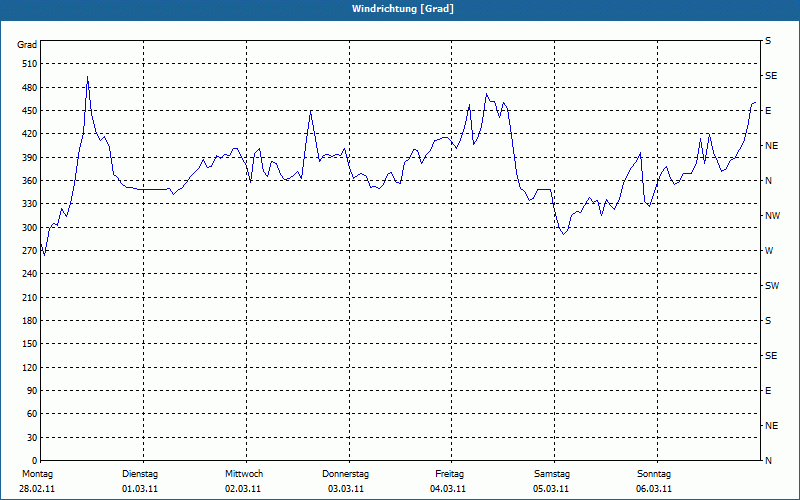Image resolution: width=800 pixels, height=500 pixels.
Task: Pick the 420 degree axis label
Action: (x=30, y=134)
